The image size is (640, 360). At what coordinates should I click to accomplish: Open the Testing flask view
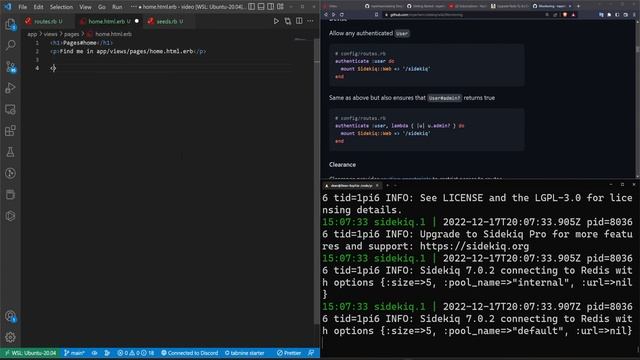(x=11, y=152)
